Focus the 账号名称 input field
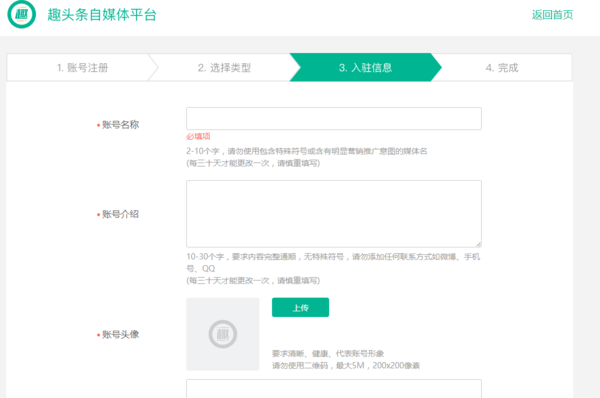 [x=334, y=119]
